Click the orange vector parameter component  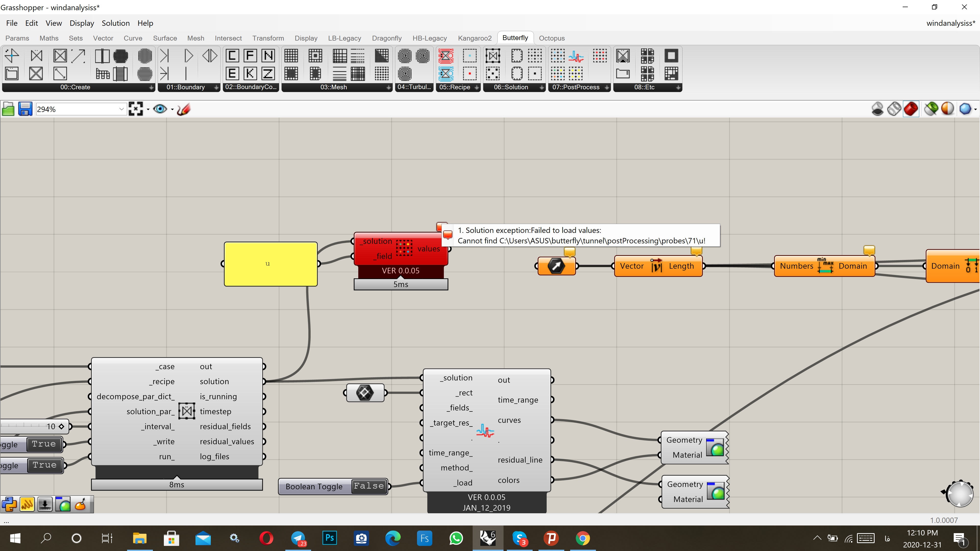tap(556, 266)
